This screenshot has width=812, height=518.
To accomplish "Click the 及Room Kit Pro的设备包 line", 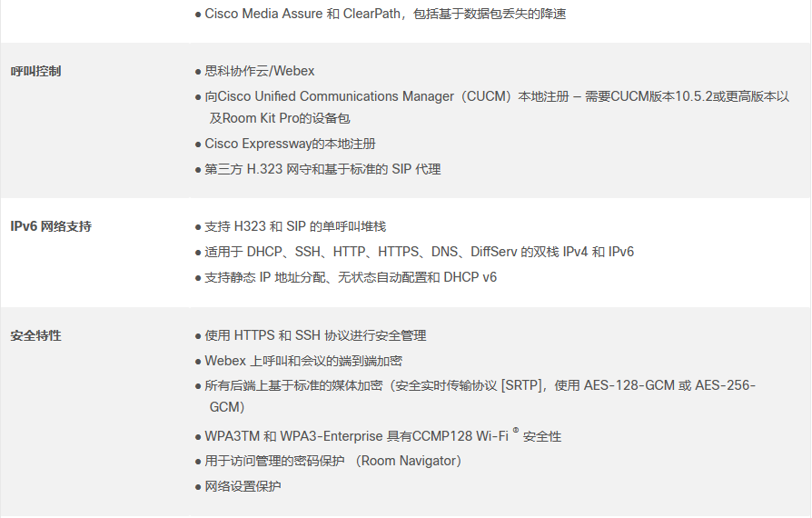I will (280, 119).
